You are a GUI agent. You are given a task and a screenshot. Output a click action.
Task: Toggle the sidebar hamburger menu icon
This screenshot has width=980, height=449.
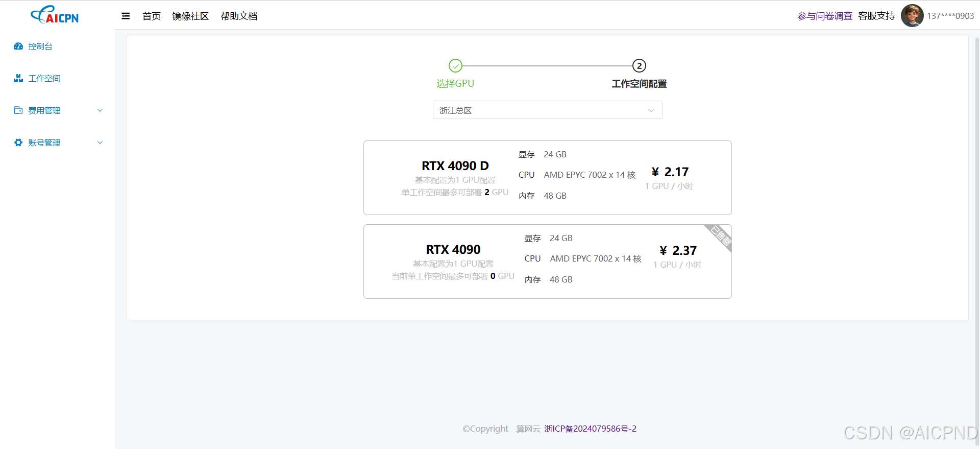coord(126,16)
